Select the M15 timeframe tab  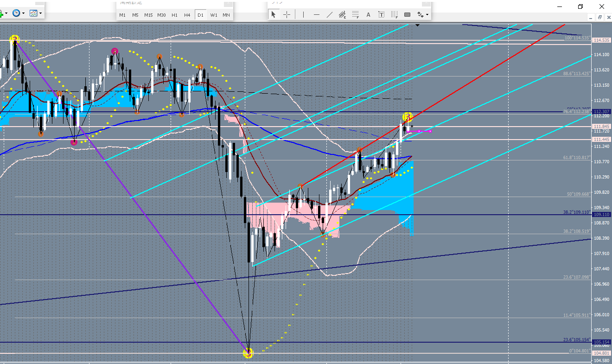148,15
